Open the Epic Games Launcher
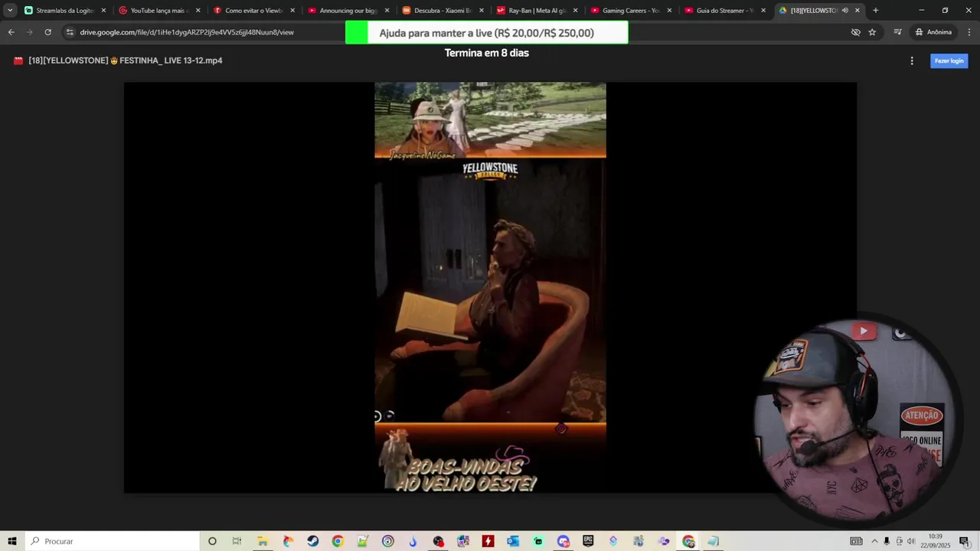 point(588,541)
